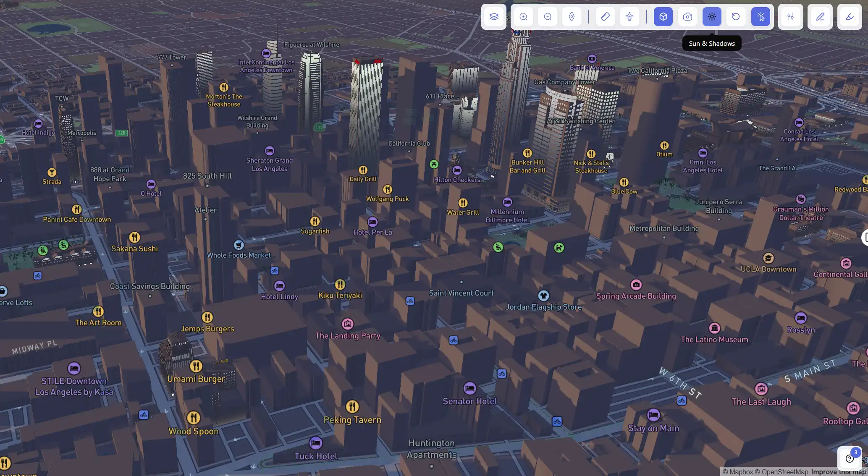868x476 pixels.
Task: Select the Brush highlighter tool
Action: (x=850, y=17)
